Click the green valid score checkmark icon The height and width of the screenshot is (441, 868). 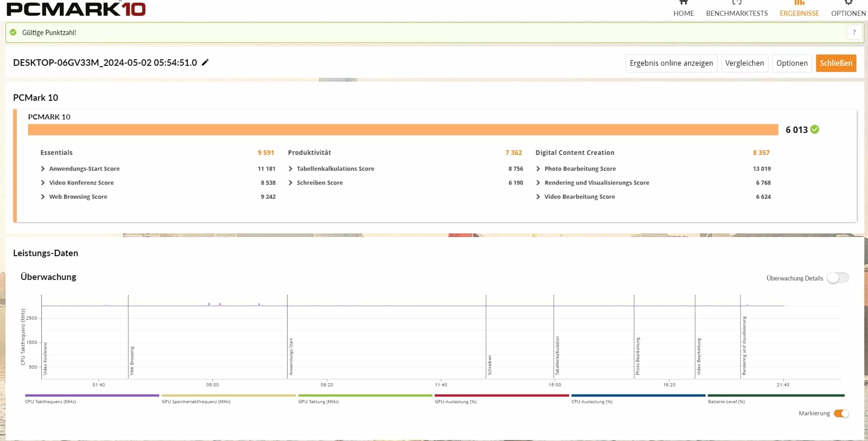click(815, 129)
